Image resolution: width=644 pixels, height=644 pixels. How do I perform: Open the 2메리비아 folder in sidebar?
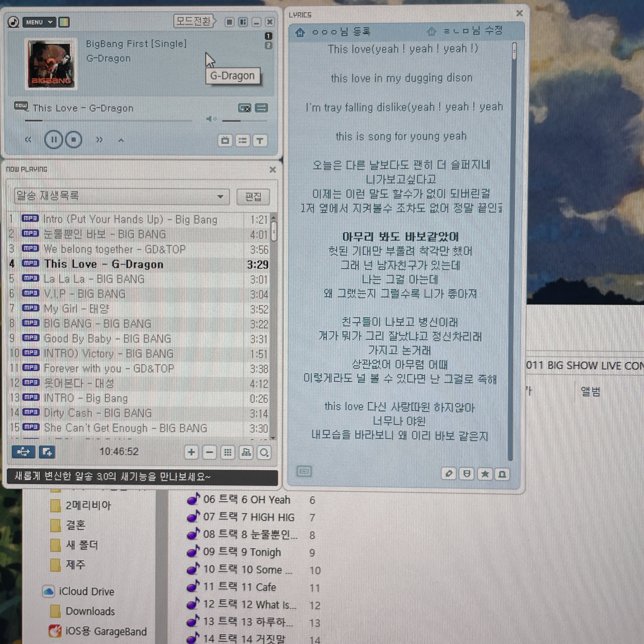click(81, 505)
